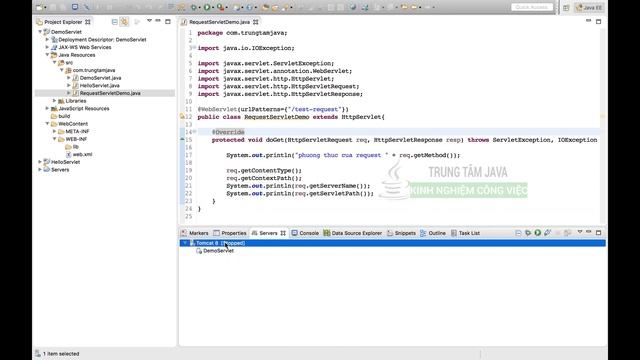Click the Project Explorer tab icon
The image size is (640, 360).
click(x=40, y=22)
